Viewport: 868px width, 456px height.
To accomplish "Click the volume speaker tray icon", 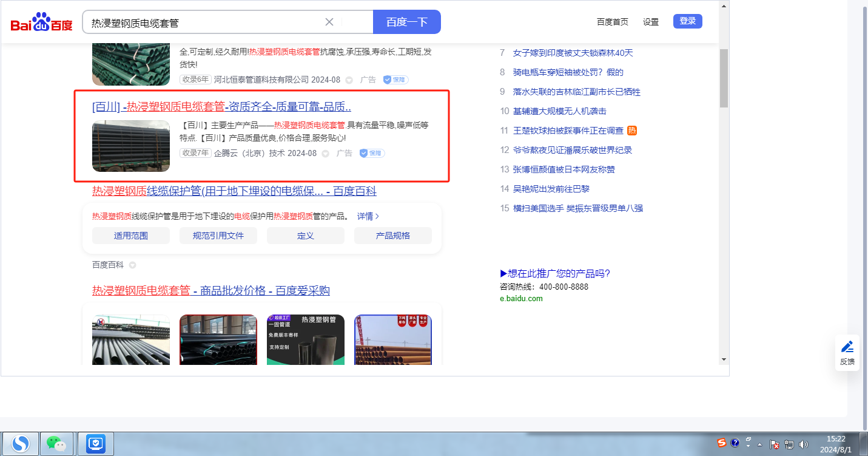I will pos(804,444).
